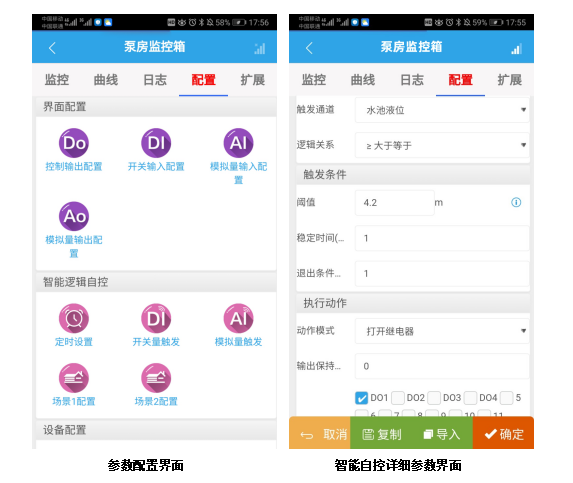This screenshot has width=573, height=483.
Task: Open the Ao 模拟量输出配置 icon
Action: pos(74,216)
